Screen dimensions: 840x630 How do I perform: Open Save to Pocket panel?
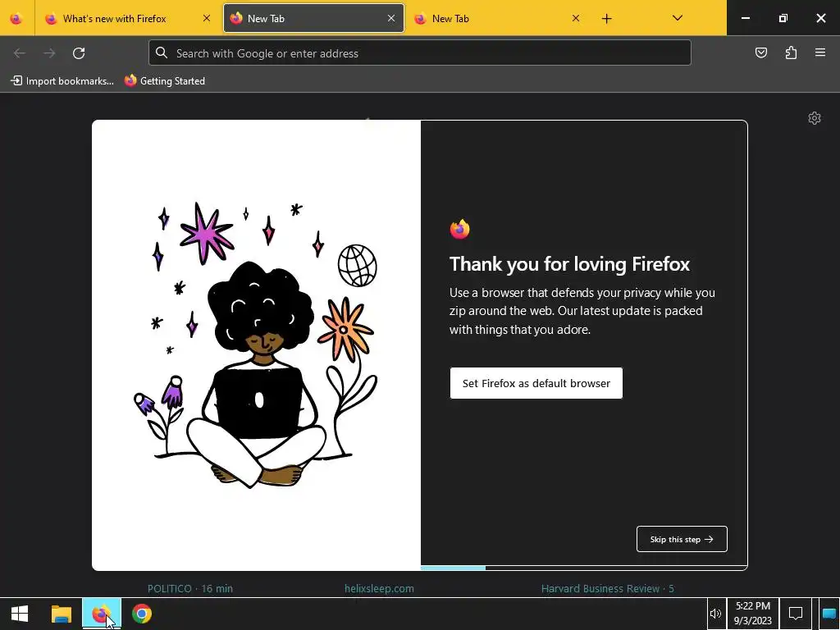click(x=760, y=52)
